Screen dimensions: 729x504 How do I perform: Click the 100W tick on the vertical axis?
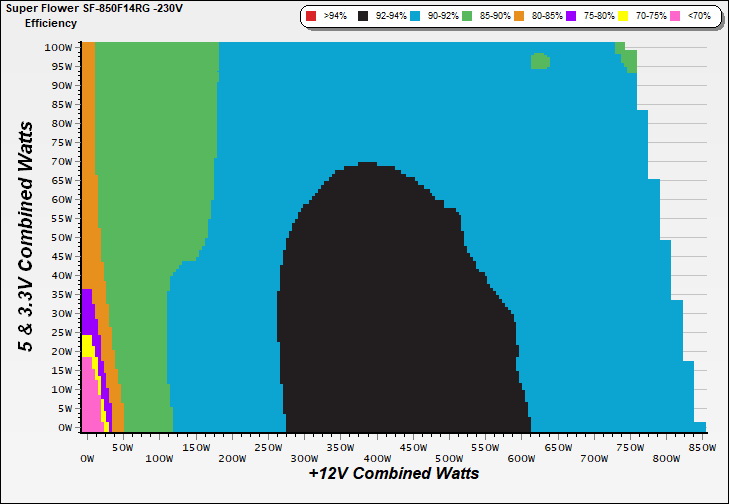58,47
